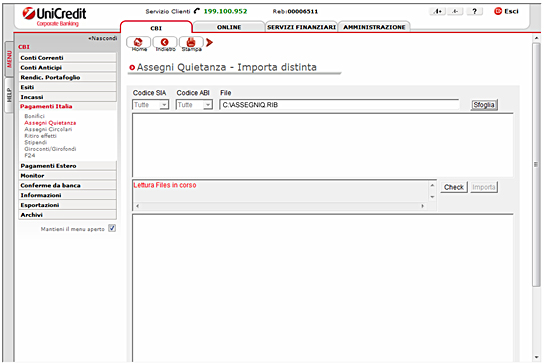Go to Home via toolbar icon
The image size is (547, 363).
tap(138, 43)
